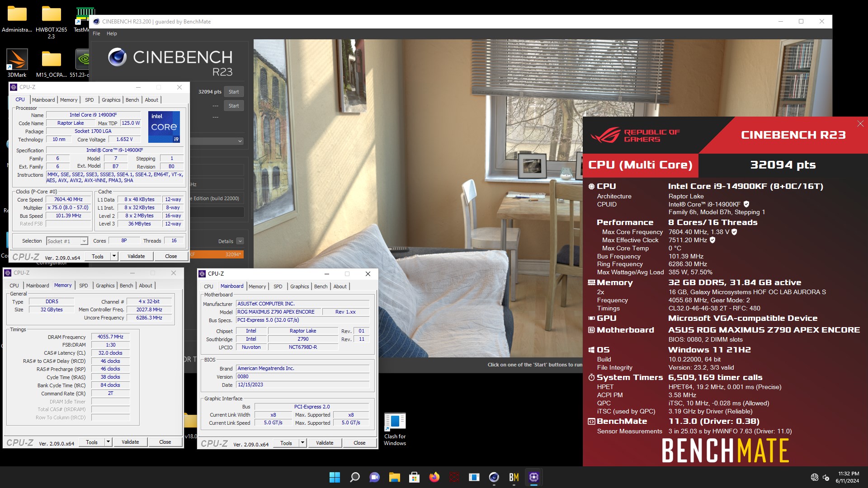This screenshot has width=868, height=488.
Task: Open BenchMate from the taskbar BM icon
Action: tap(514, 477)
